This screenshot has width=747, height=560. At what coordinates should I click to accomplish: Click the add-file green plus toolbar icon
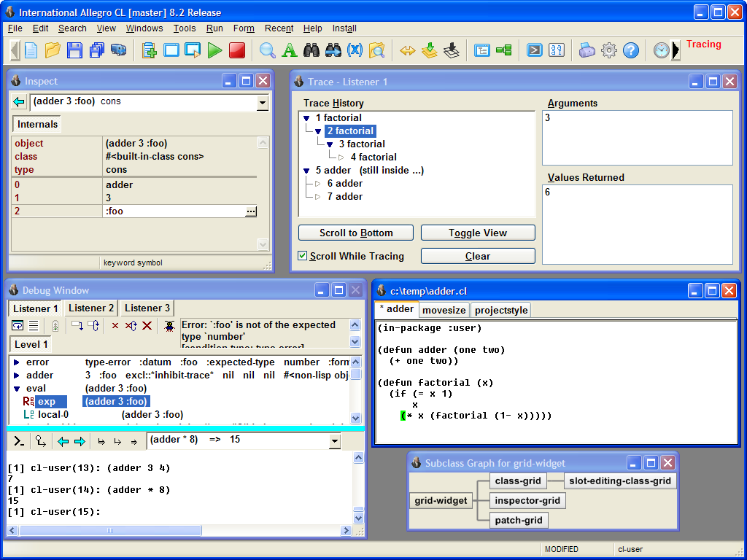[x=149, y=50]
